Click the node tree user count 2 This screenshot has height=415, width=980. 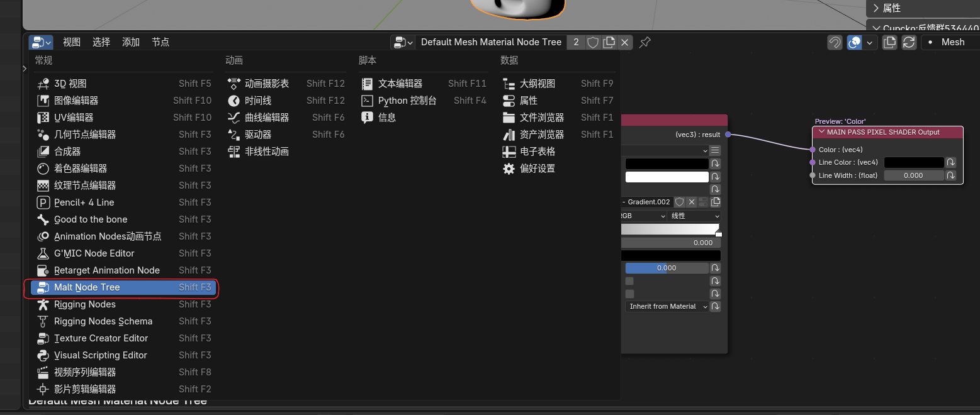[576, 42]
